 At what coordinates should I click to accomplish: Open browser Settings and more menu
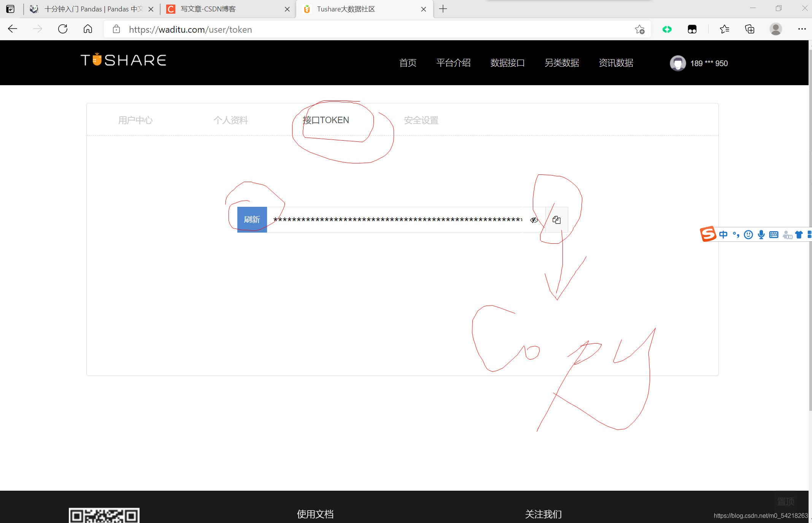click(x=802, y=29)
